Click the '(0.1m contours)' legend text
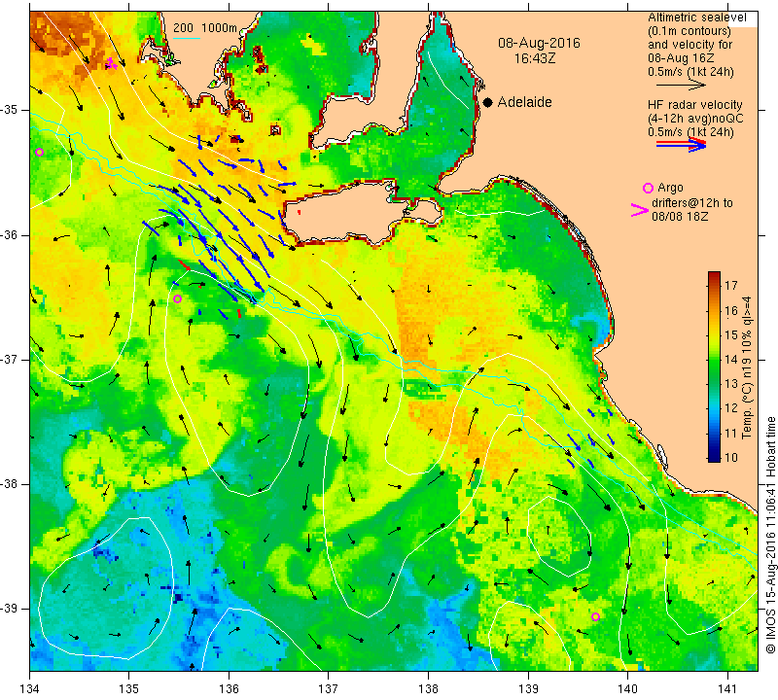778x700 pixels. [x=689, y=31]
